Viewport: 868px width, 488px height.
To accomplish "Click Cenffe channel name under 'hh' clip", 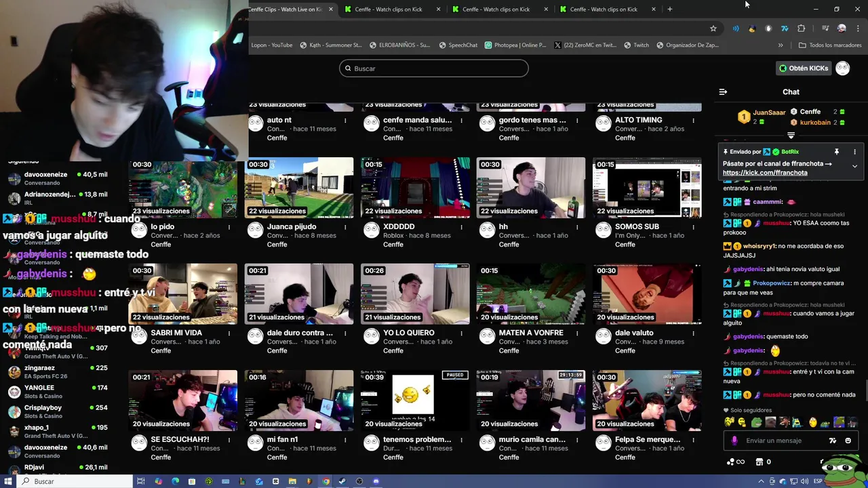I will [509, 244].
